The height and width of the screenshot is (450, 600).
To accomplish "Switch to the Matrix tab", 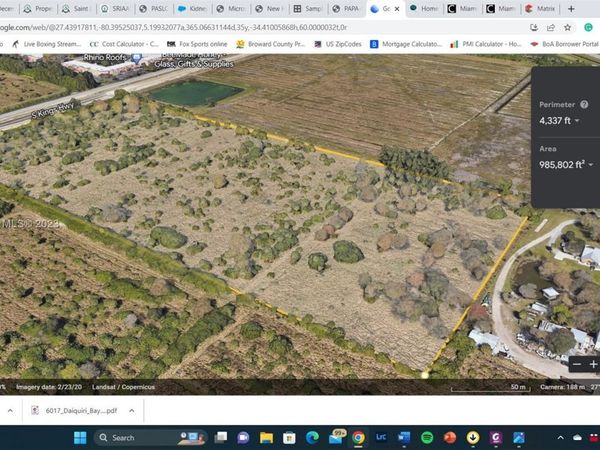I will 540,8.
